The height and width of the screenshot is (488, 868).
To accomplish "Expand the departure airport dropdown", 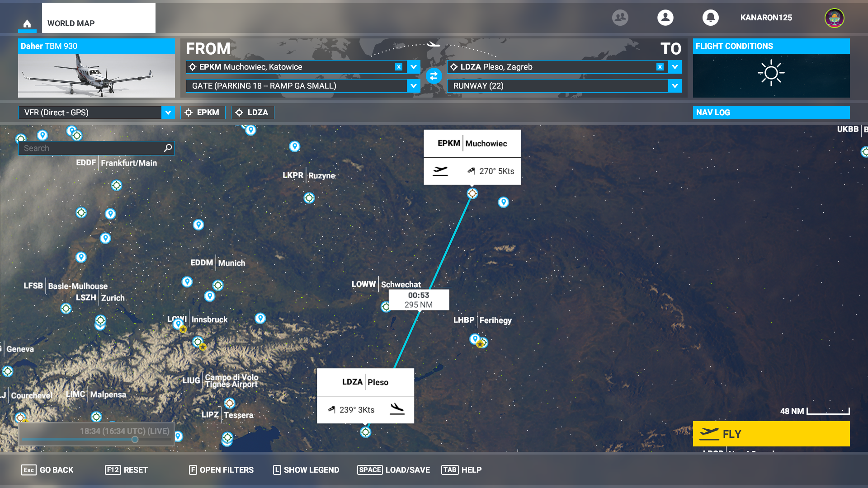I will (x=413, y=67).
